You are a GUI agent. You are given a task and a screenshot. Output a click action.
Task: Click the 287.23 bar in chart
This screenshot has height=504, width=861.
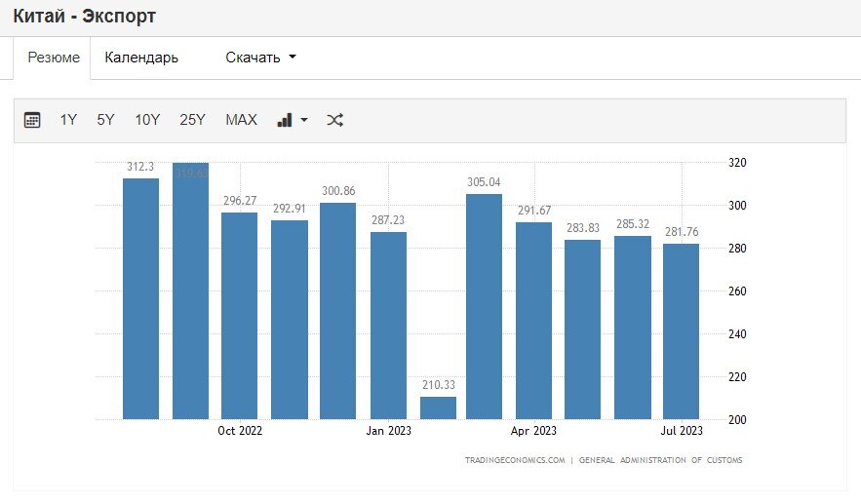tap(388, 326)
